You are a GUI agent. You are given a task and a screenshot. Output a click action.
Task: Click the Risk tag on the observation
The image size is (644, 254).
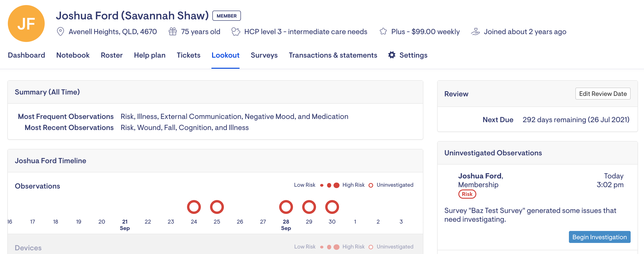point(467,194)
